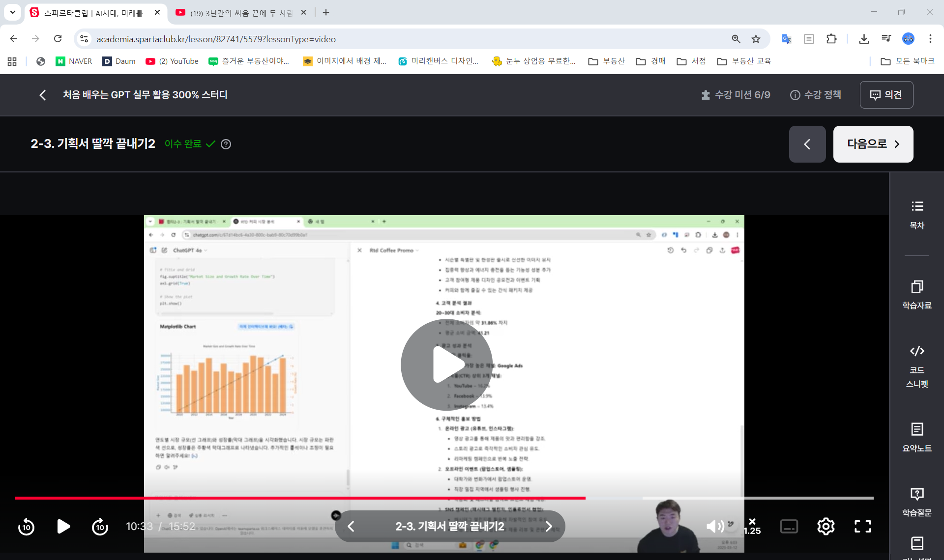Open the media controls icon
This screenshot has height=560, width=944.
click(886, 39)
